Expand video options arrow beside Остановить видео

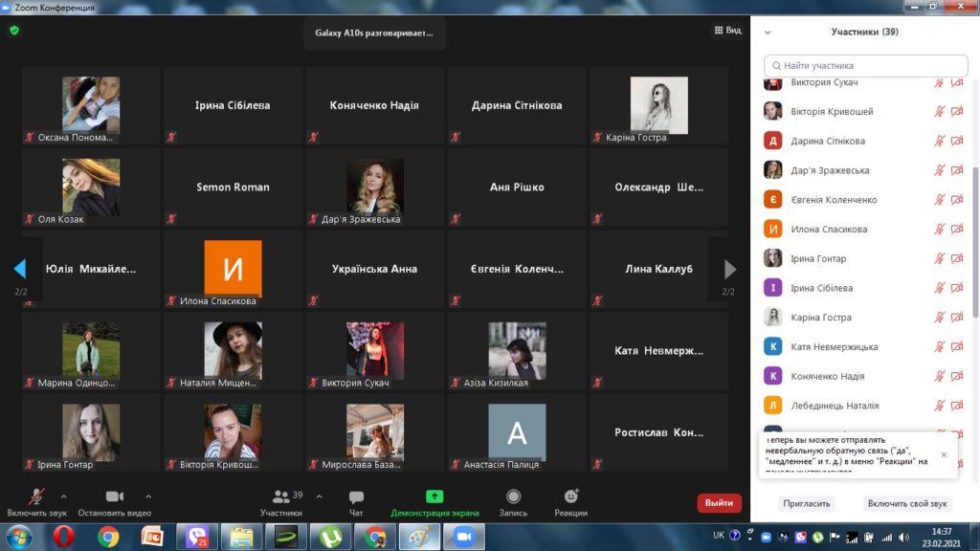click(x=148, y=496)
